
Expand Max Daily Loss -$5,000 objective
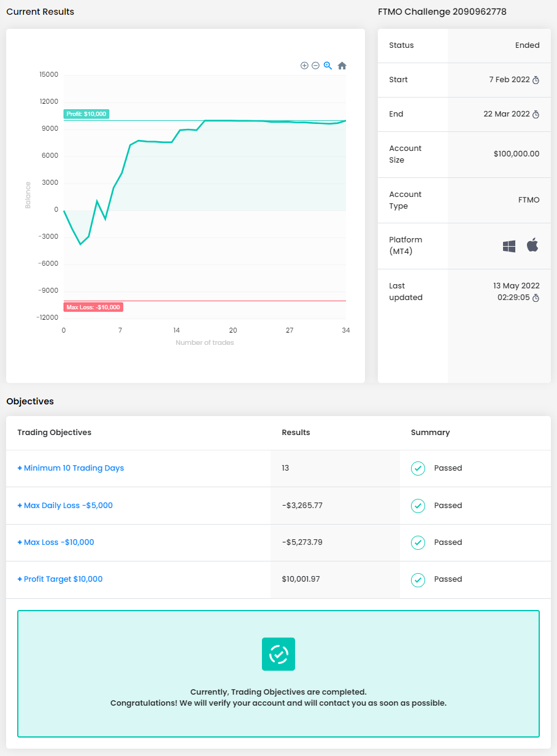coord(65,506)
